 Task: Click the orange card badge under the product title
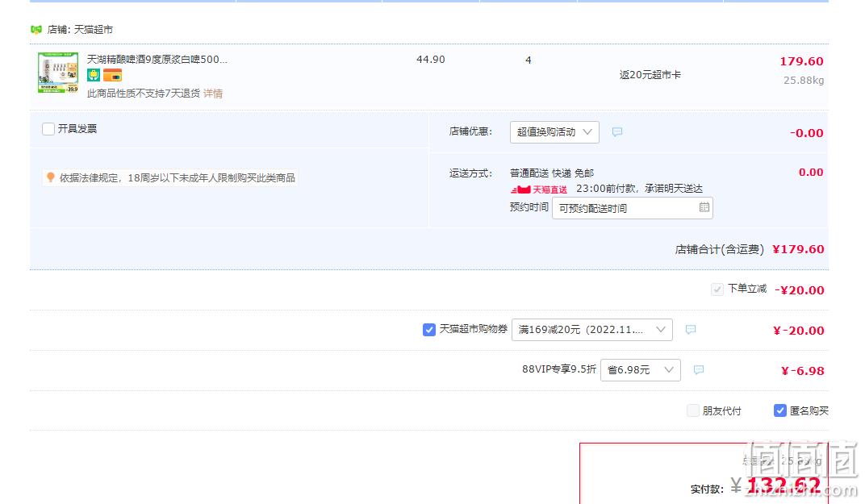pos(112,75)
